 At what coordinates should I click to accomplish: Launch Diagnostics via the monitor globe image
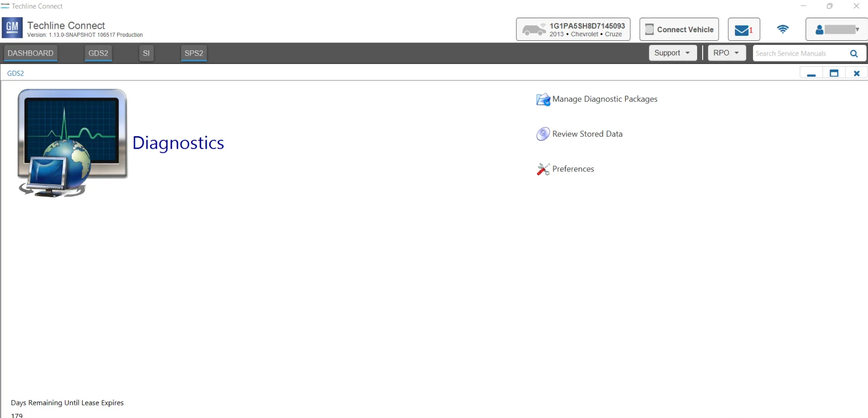[72, 143]
